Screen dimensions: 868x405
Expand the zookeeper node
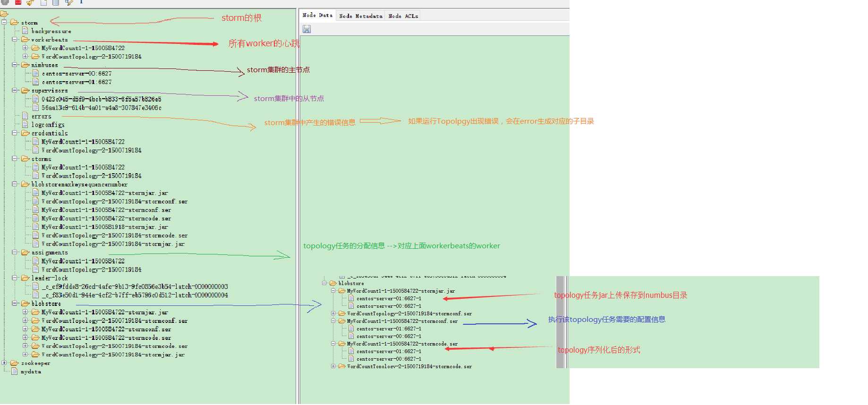[x=4, y=363]
